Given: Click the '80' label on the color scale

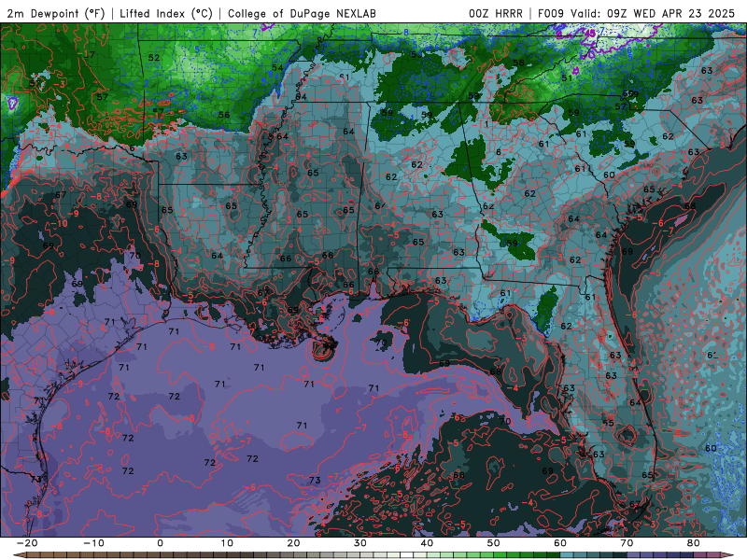Looking at the screenshot, I should [694, 543].
